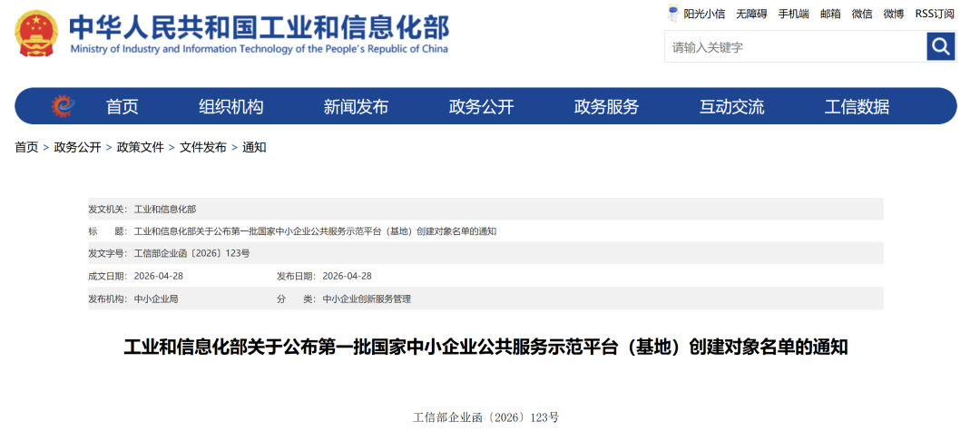Go to 政务公开 in the breadcrumb

pos(77,147)
